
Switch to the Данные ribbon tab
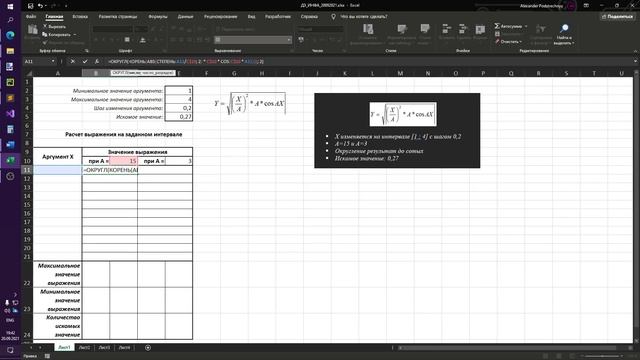click(x=185, y=17)
